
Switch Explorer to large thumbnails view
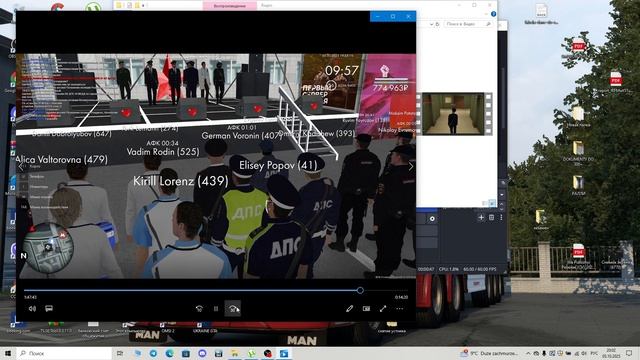coord(492,203)
